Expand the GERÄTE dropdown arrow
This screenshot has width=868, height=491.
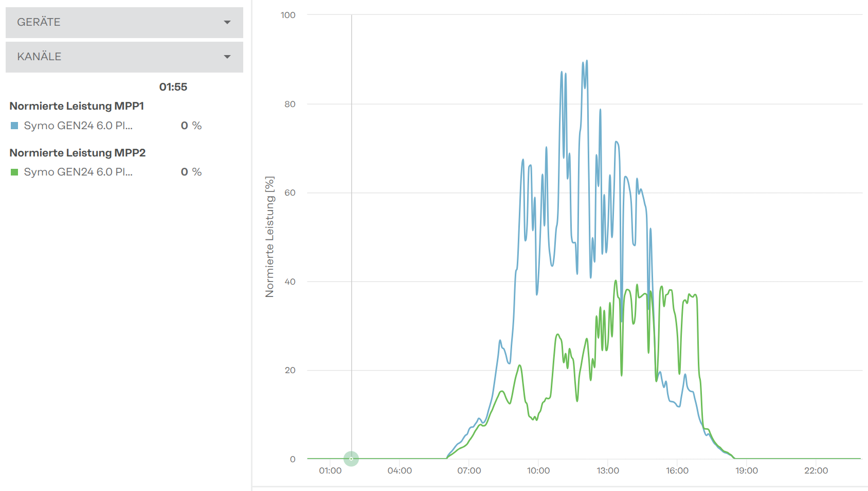tap(227, 22)
